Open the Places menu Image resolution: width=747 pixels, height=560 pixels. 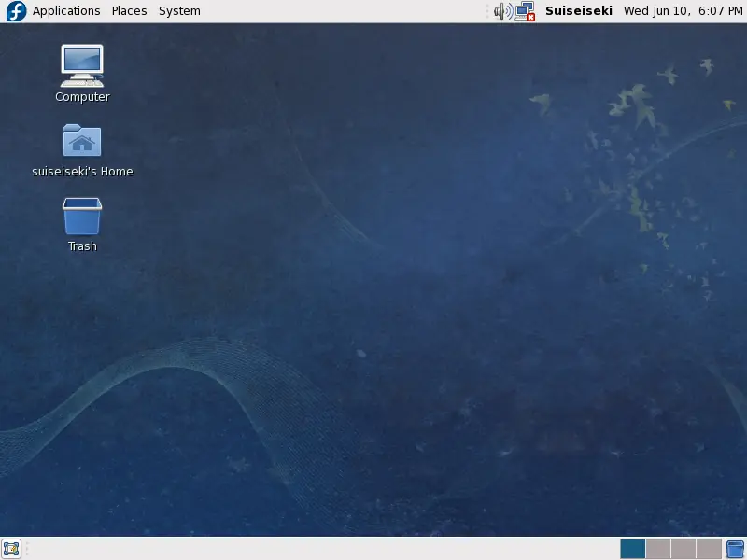click(129, 11)
